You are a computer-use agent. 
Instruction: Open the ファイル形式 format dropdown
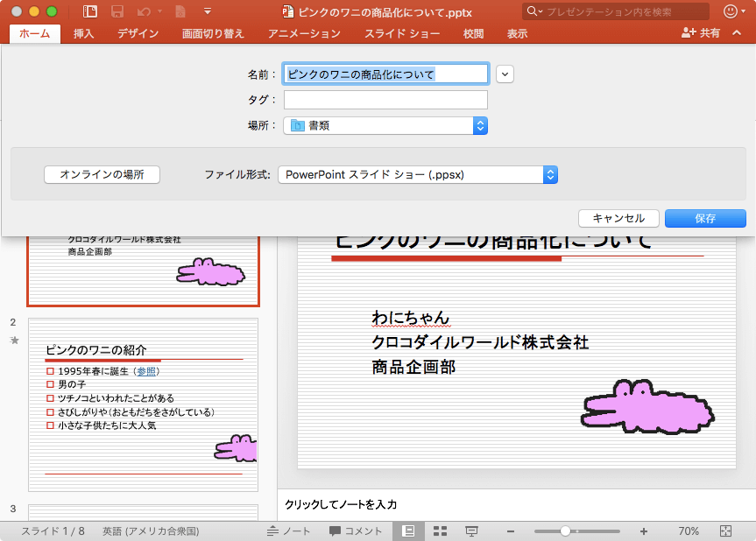pyautogui.click(x=418, y=174)
